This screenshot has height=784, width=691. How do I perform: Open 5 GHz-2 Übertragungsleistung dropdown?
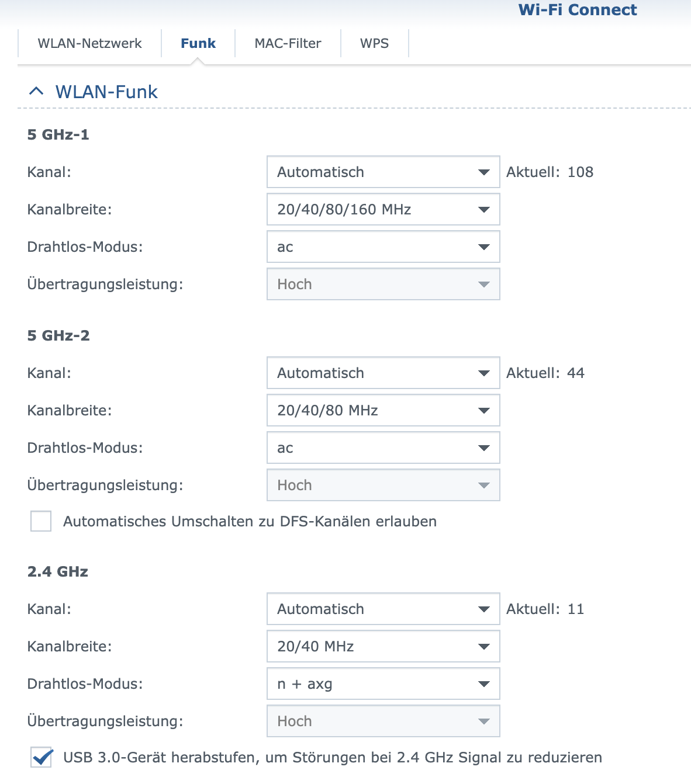(383, 485)
